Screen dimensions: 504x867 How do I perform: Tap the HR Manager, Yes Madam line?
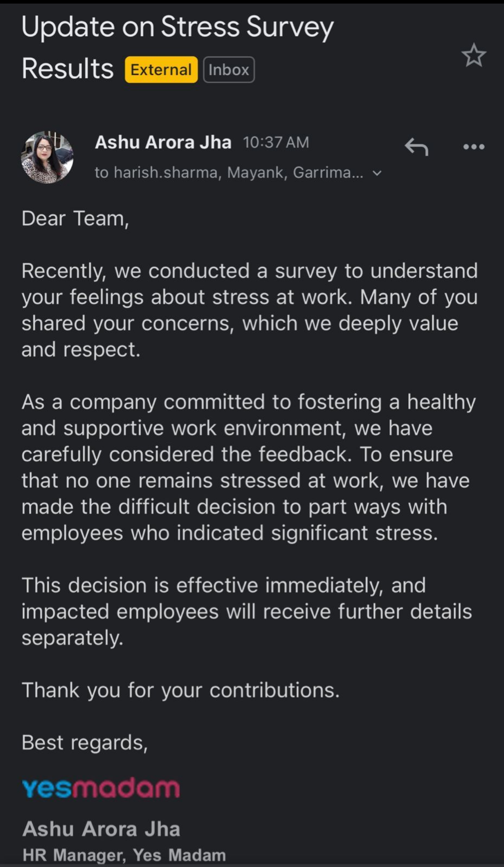[x=124, y=855]
